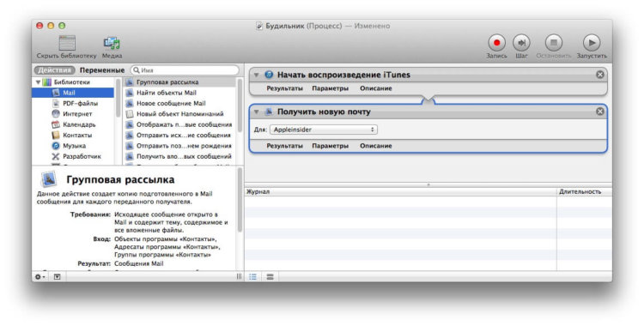
Task: Open Описание in Получить новую почту
Action: tap(376, 146)
